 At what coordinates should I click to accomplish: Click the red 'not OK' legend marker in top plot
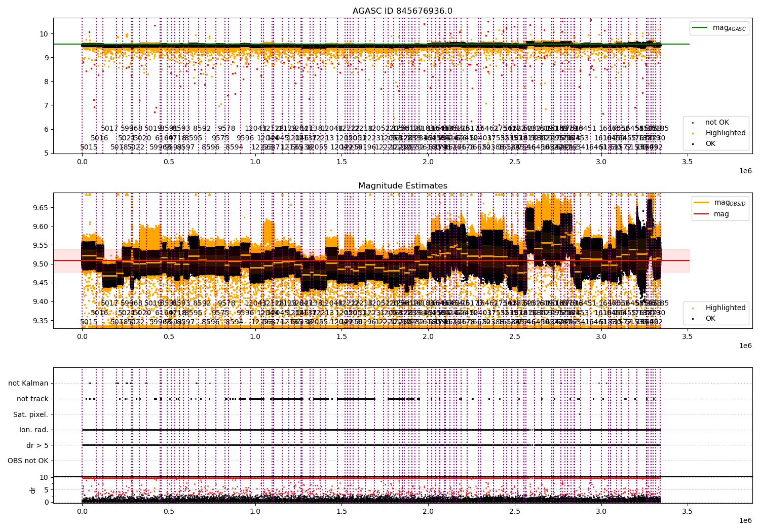tap(693, 123)
